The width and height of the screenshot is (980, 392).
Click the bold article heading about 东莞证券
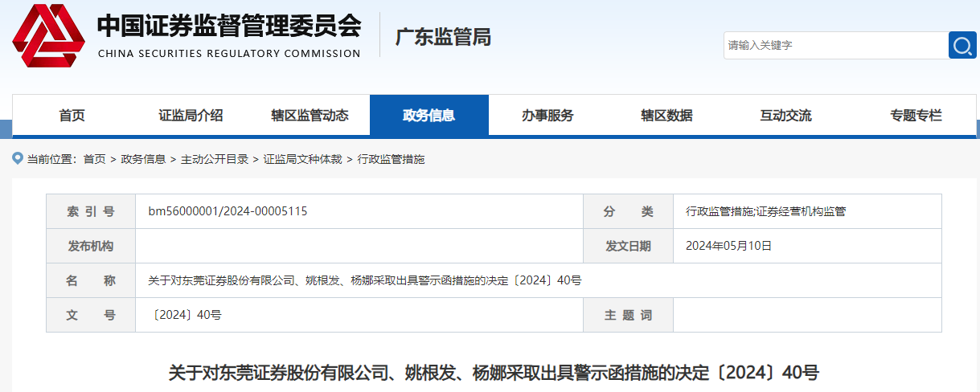click(494, 373)
